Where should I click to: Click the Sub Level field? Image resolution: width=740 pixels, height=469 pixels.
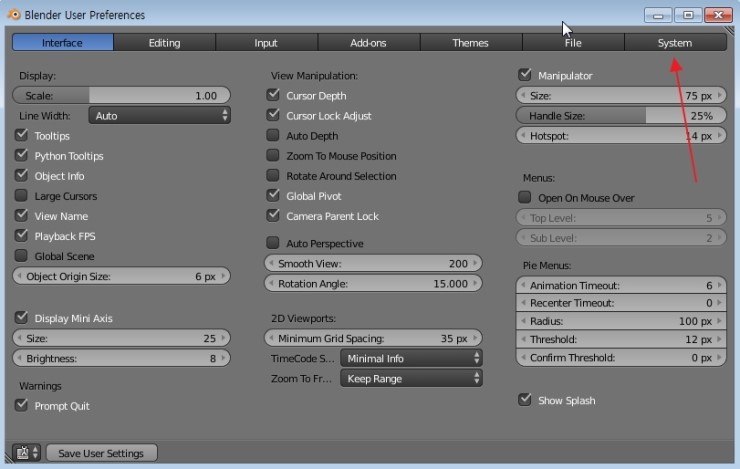click(x=621, y=238)
